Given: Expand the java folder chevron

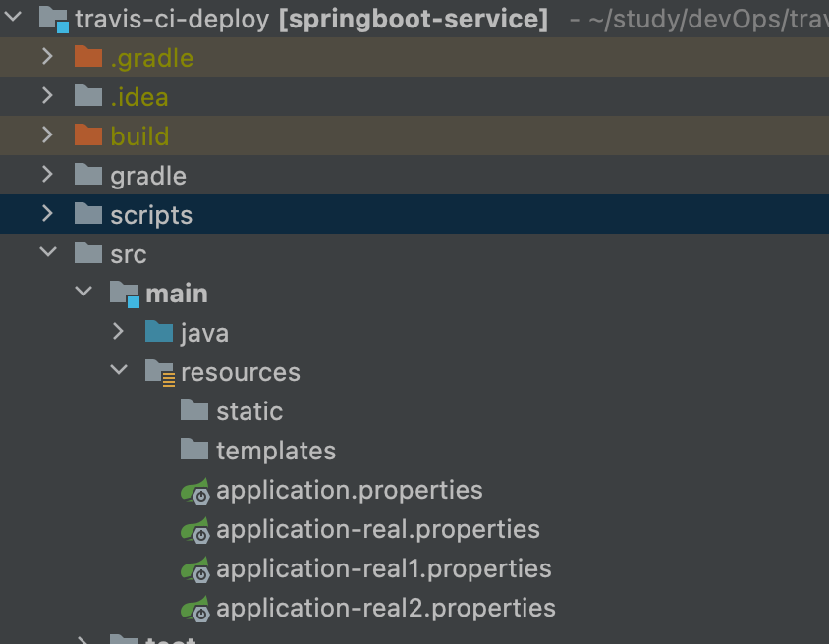Looking at the screenshot, I should (x=119, y=331).
